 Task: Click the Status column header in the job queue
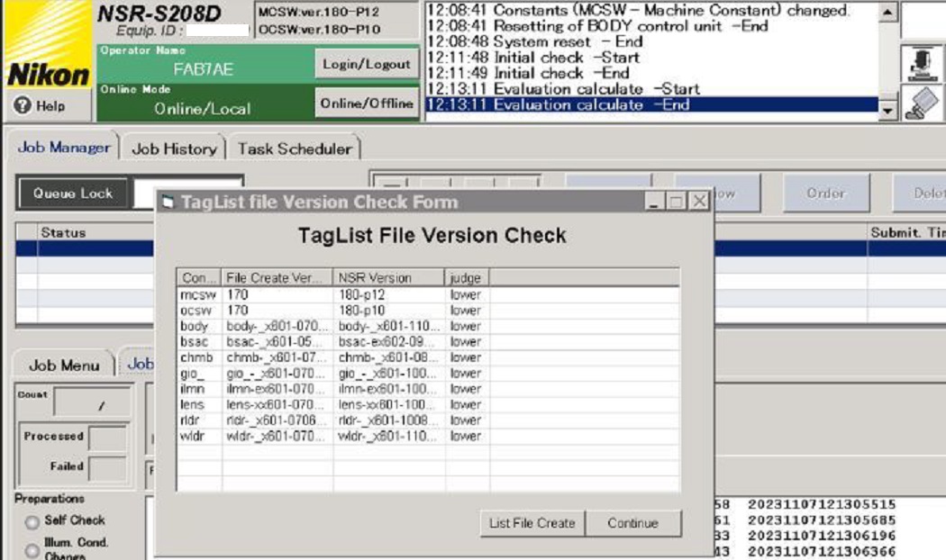coord(96,232)
